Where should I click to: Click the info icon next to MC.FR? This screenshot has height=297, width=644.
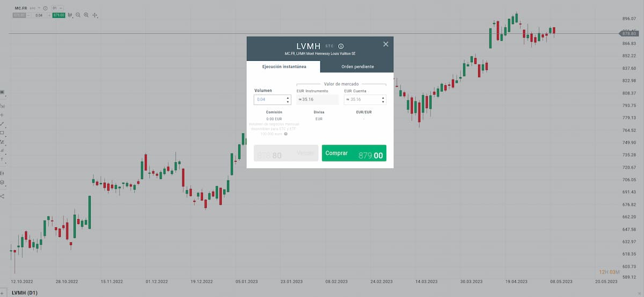[44, 9]
